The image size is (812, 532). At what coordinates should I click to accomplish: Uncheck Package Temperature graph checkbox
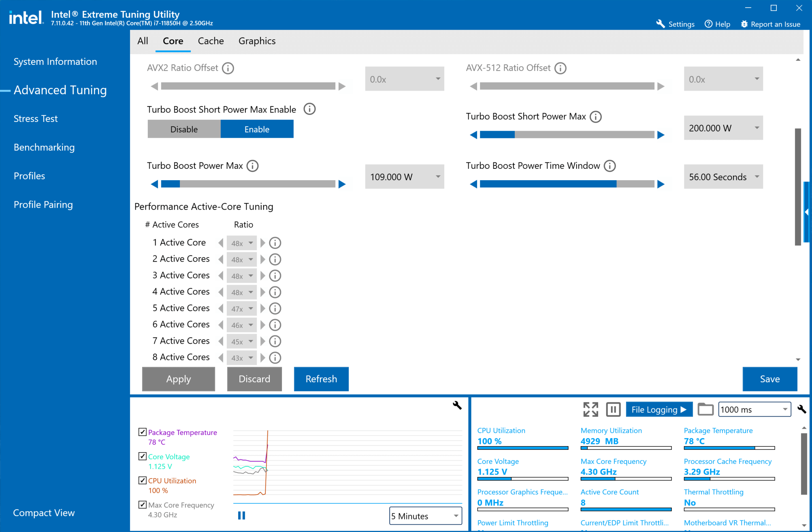[143, 432]
